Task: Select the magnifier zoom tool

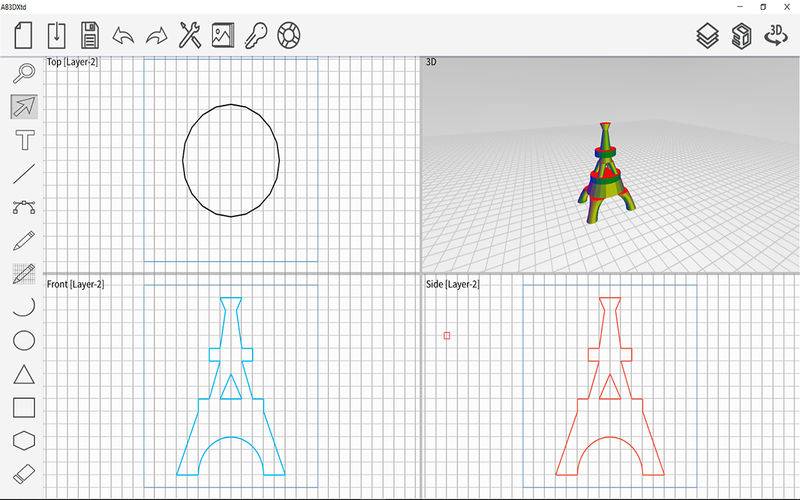Action: [24, 73]
